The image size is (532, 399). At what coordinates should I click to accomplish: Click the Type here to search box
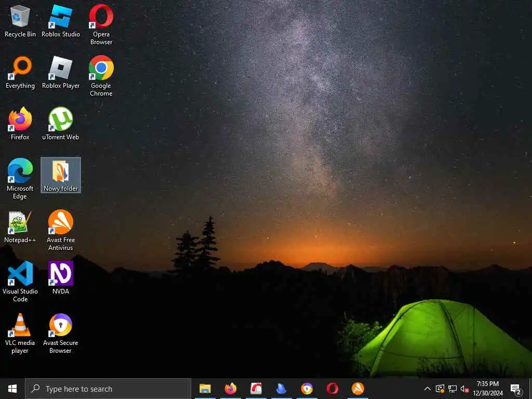(108, 389)
